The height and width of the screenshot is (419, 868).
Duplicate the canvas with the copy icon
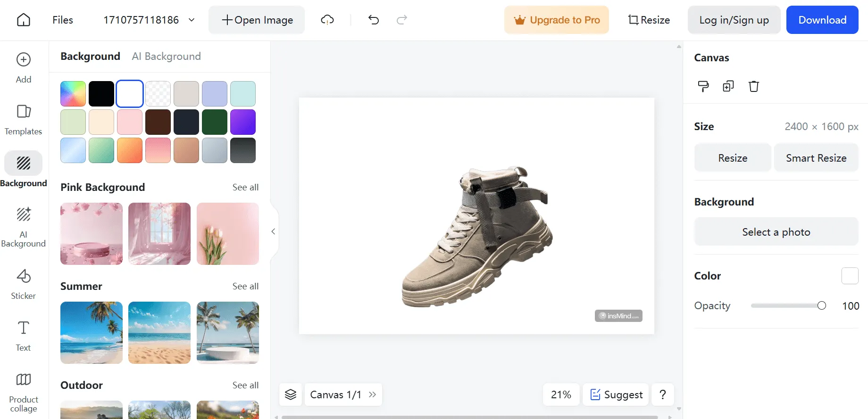[728, 86]
